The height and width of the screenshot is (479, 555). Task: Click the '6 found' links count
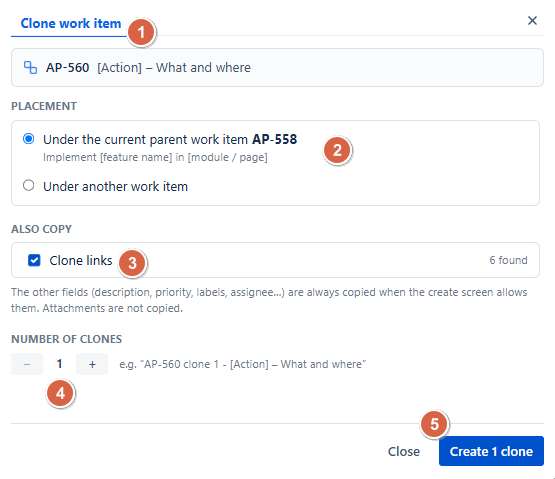pyautogui.click(x=508, y=260)
